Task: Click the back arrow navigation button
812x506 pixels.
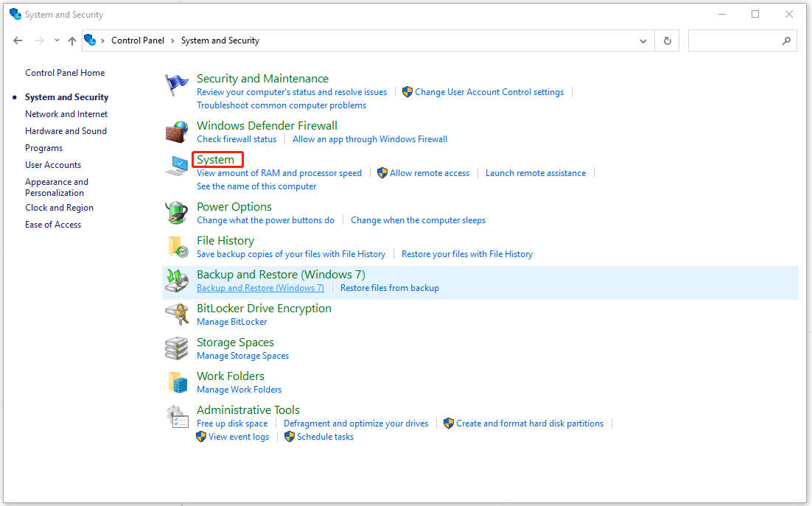Action: pyautogui.click(x=18, y=41)
